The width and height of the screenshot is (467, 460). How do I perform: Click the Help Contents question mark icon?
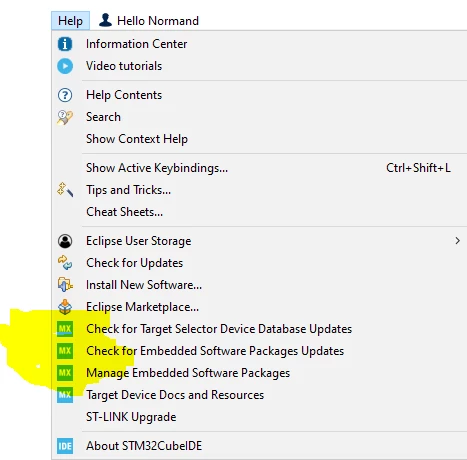65,95
